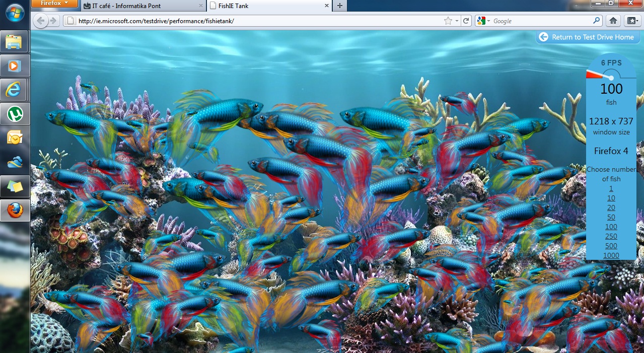Launch Internet Explorer from the taskbar
Viewport: 644px width, 353px height.
point(15,90)
